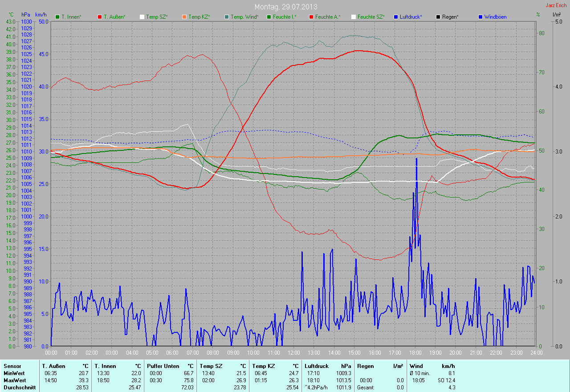Click the Wind column header in table

pos(416,366)
